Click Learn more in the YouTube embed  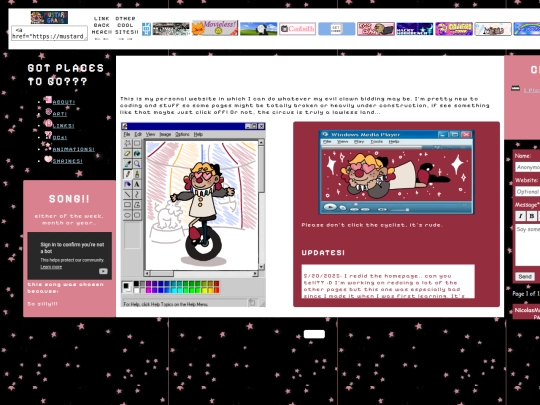click(51, 267)
